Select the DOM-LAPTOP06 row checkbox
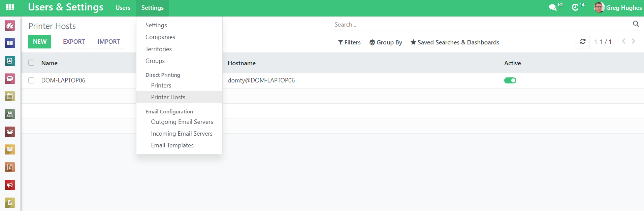The width and height of the screenshot is (644, 211). [x=31, y=80]
